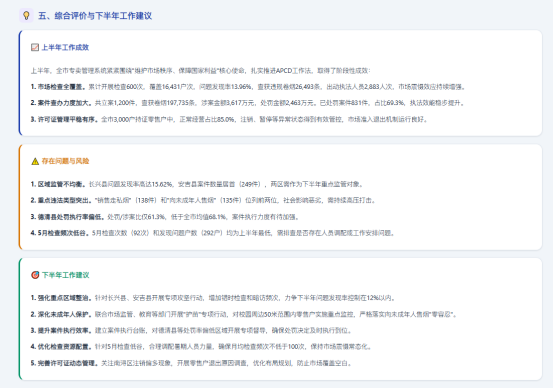Click the yellow warning triangle icon
The width and height of the screenshot is (554, 388).
point(35,161)
